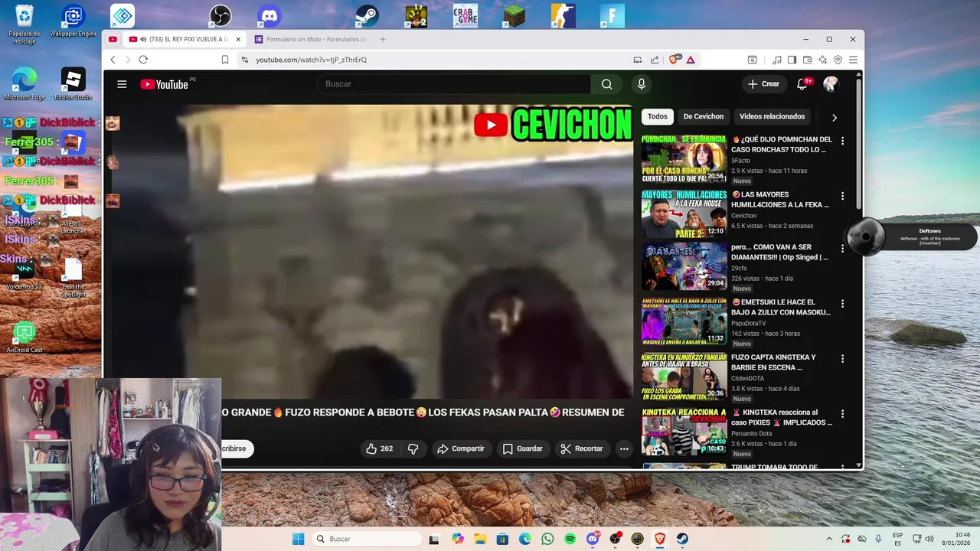
Task: Reload the page in Brave
Action: tap(143, 60)
